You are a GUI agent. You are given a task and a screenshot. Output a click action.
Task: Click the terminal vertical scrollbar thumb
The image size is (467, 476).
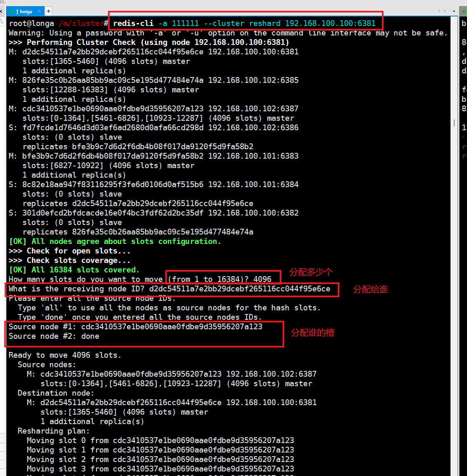[454, 123]
